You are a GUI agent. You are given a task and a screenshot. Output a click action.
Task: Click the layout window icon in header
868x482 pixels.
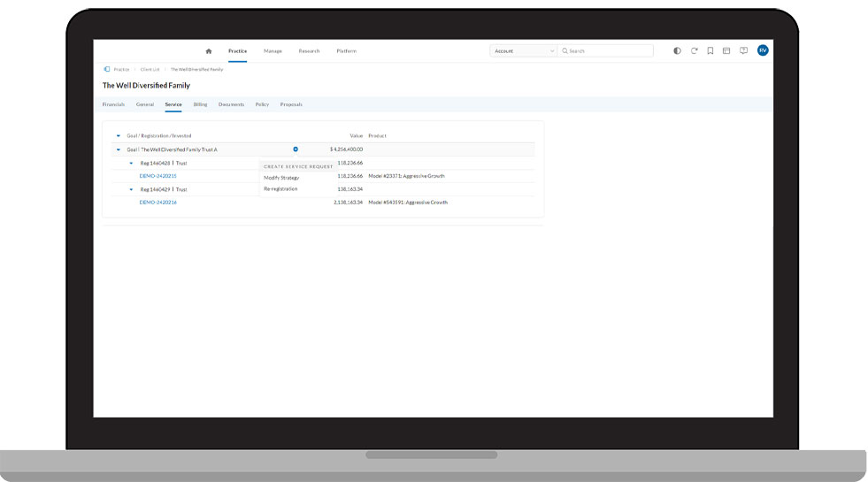pos(726,51)
